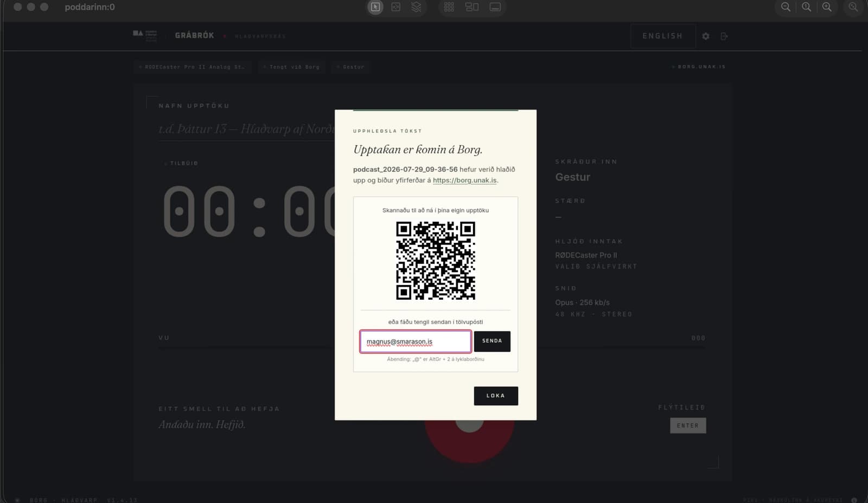Show the on-screen keyboard icon

point(495,7)
